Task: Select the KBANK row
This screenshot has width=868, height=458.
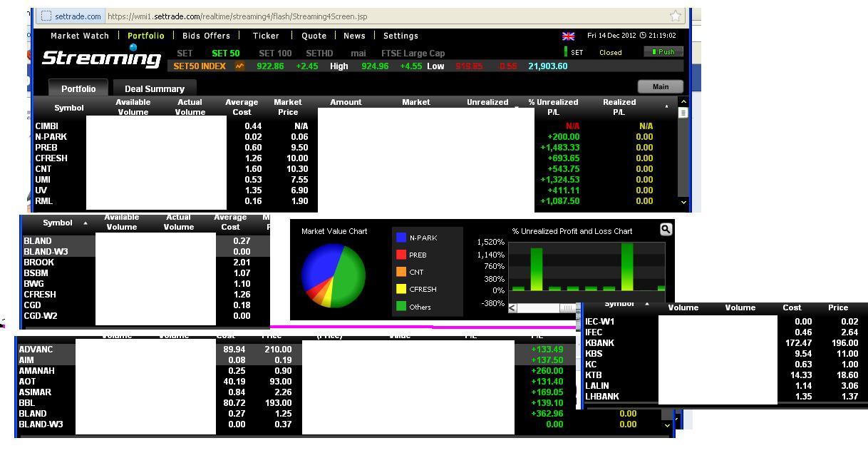Action: [x=725, y=342]
